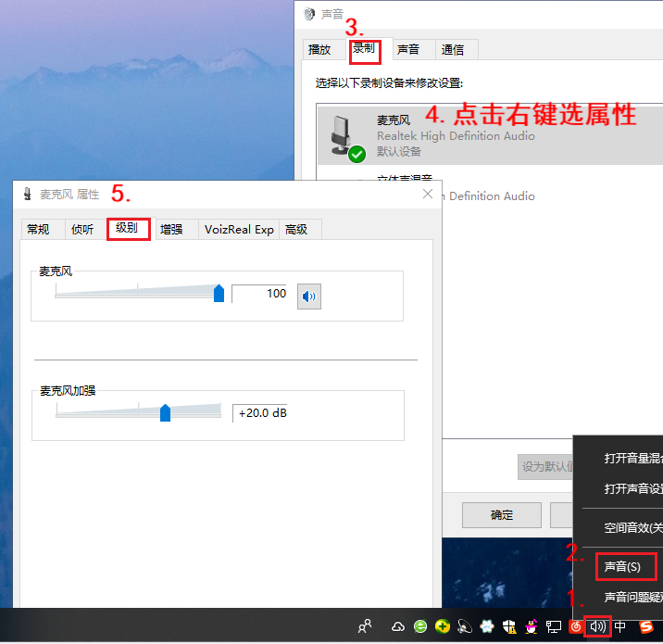Click the boost value box showing +20.0 dB

[259, 413]
